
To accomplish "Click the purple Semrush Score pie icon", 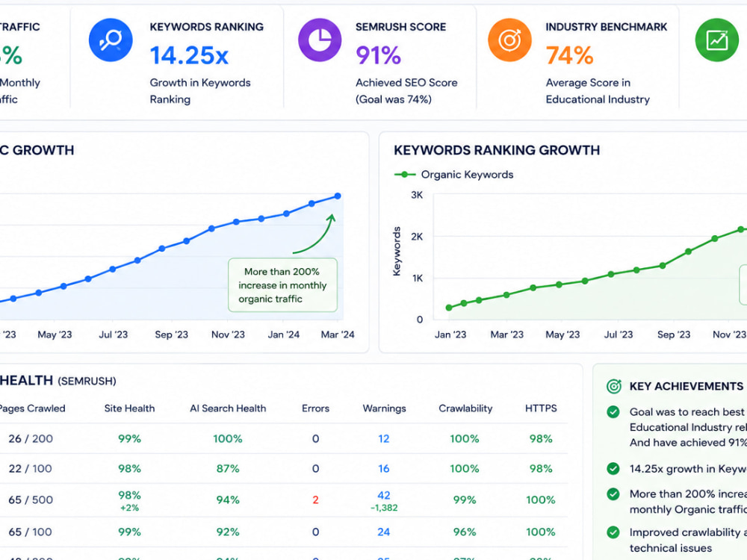I will click(320, 40).
